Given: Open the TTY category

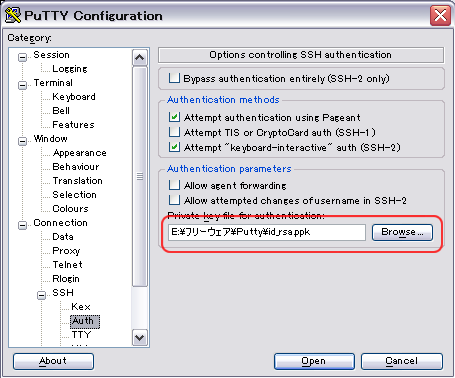Looking at the screenshot, I should [x=81, y=335].
